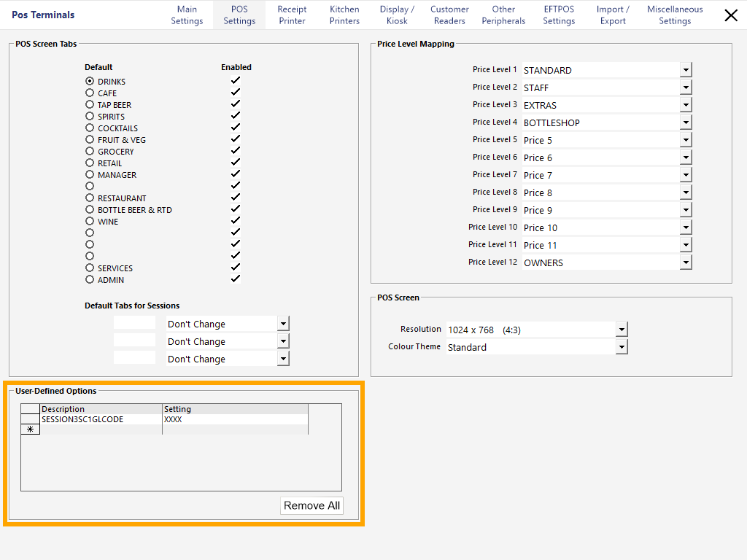Screen dimensions: 747x560
Task: Select COCKTAILS as the default POS screen tab
Action: click(x=88, y=128)
